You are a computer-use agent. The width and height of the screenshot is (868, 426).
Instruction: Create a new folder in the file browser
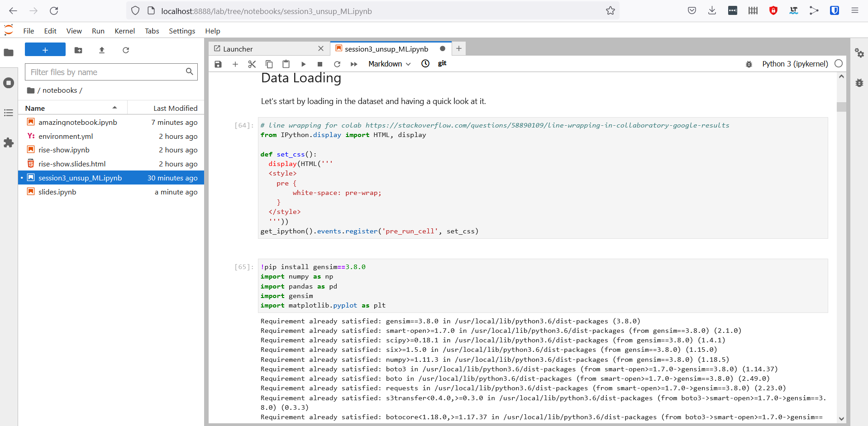[78, 50]
